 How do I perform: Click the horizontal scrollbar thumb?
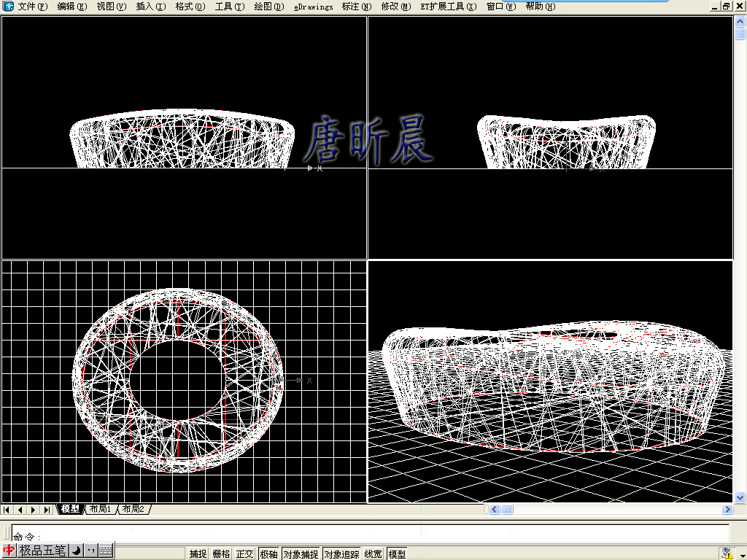[x=507, y=510]
